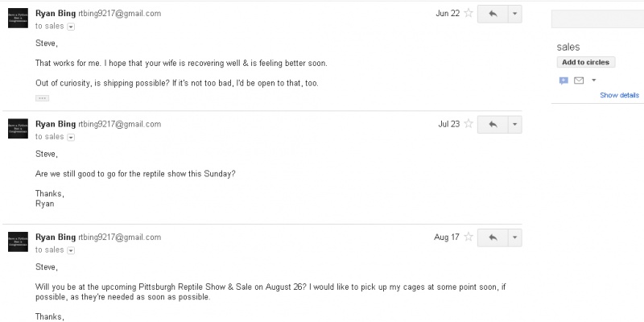The image size is (644, 322).
Task: Click the chat bubble icon under sales
Action: (x=563, y=80)
